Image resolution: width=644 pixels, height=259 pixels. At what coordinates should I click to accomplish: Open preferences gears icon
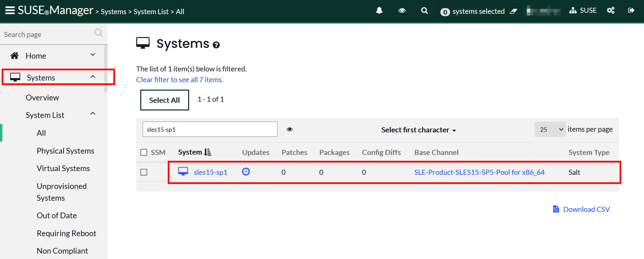click(x=611, y=11)
